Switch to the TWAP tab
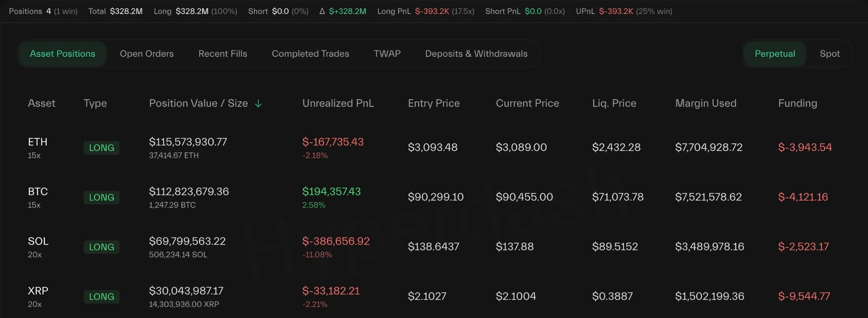 click(387, 54)
